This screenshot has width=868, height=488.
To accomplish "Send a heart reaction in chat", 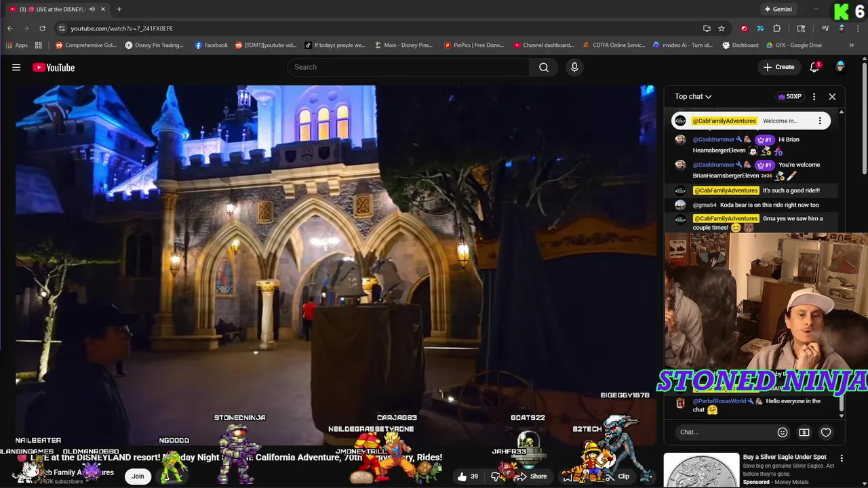I will pos(826,432).
